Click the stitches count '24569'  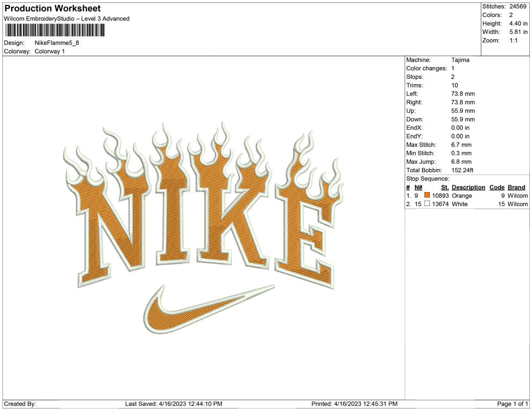(517, 6)
